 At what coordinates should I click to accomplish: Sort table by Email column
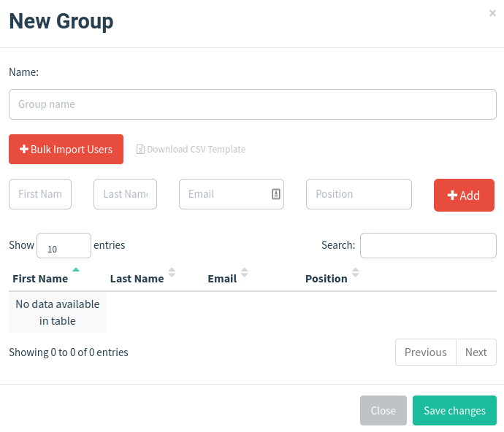(223, 279)
